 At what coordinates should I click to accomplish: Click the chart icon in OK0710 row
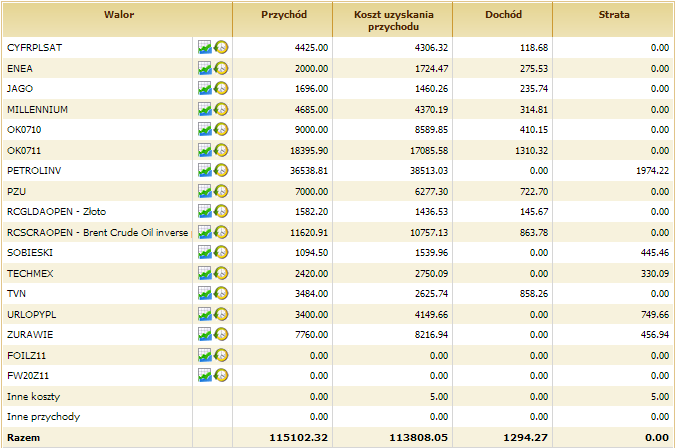(x=205, y=129)
